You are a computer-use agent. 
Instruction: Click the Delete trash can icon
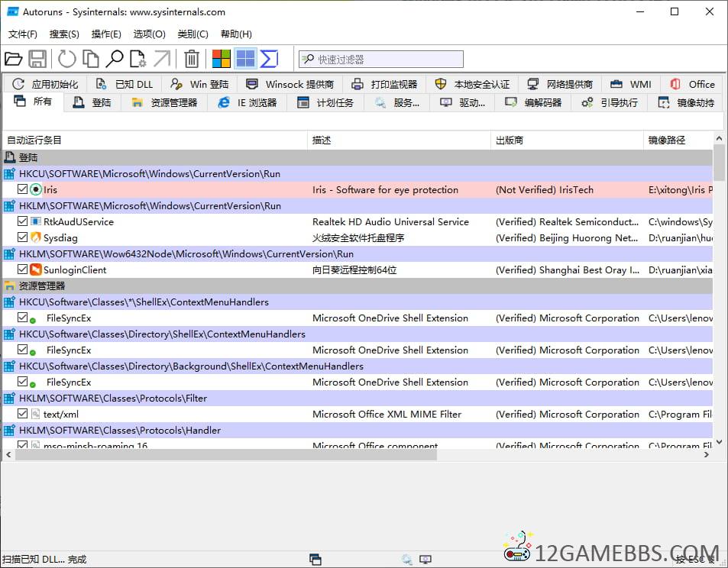click(191, 59)
